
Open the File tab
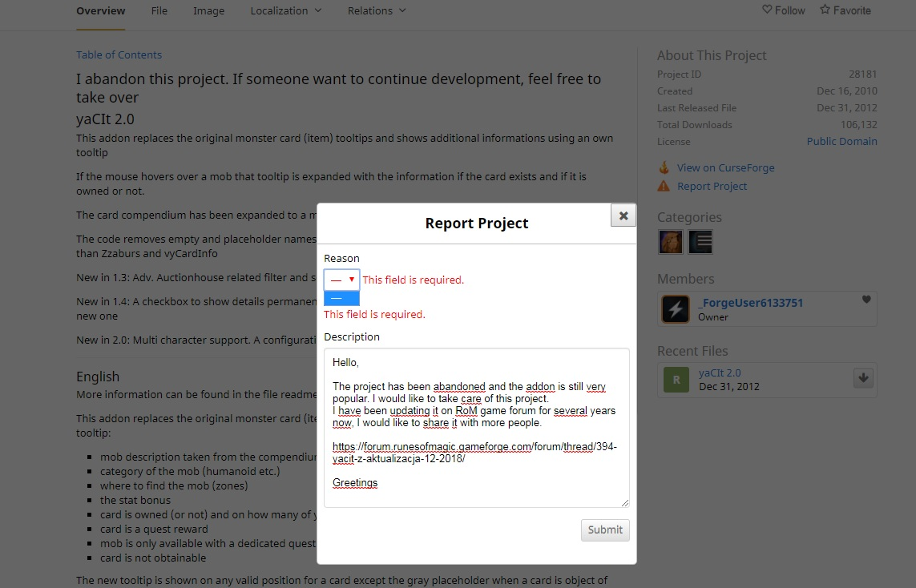(159, 10)
